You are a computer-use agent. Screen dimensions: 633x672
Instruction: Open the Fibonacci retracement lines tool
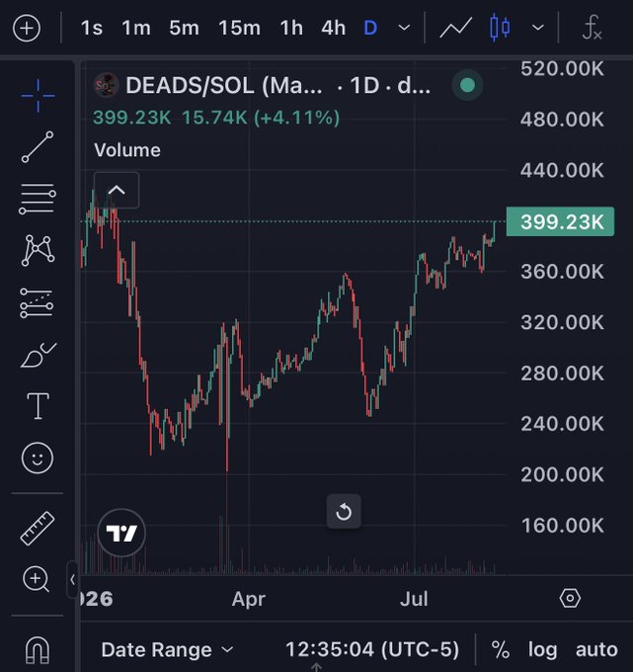pos(38,199)
